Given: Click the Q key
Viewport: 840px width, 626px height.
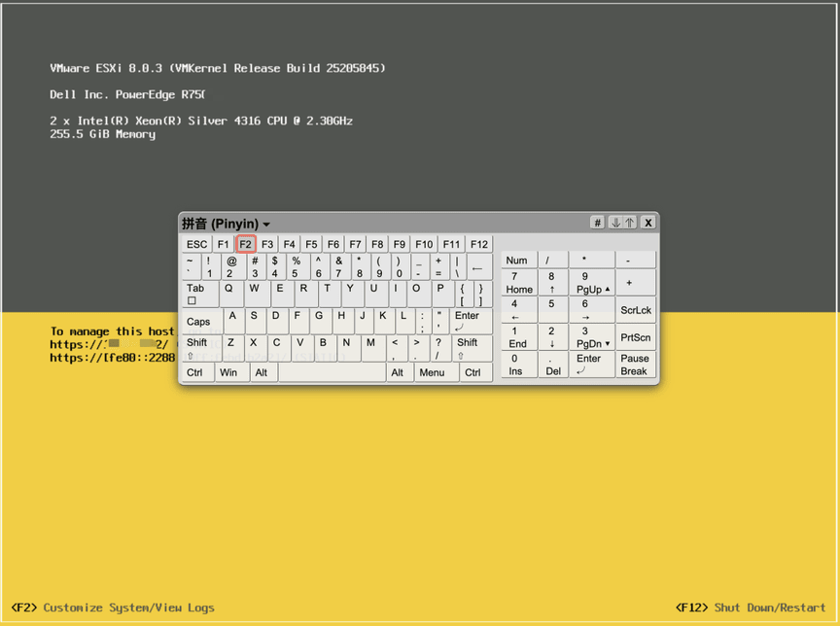Looking at the screenshot, I should click(230, 294).
